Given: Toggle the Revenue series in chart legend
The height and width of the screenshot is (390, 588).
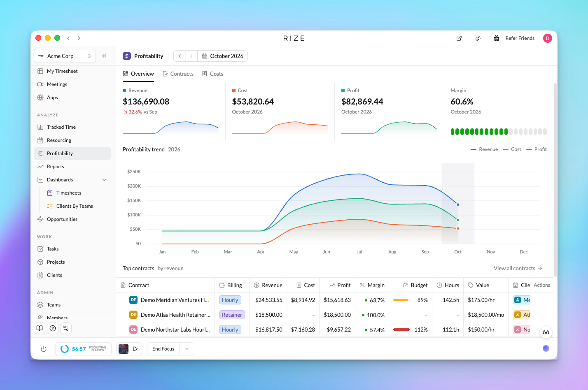Looking at the screenshot, I should click(484, 149).
